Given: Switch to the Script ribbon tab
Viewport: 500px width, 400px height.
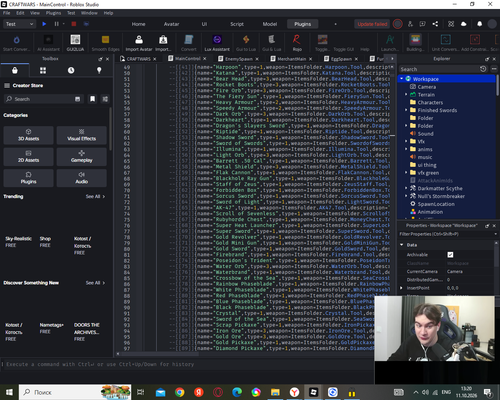Looking at the screenshot, I should coord(237,24).
